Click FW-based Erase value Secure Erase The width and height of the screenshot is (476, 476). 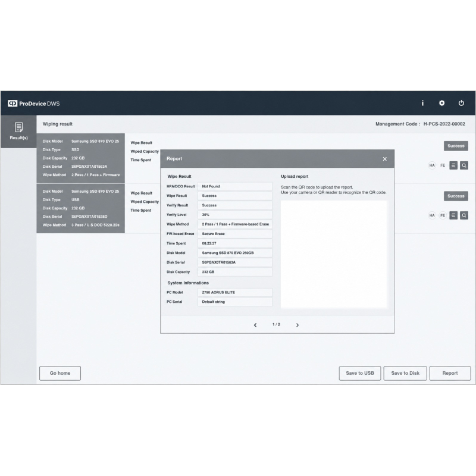pos(234,234)
